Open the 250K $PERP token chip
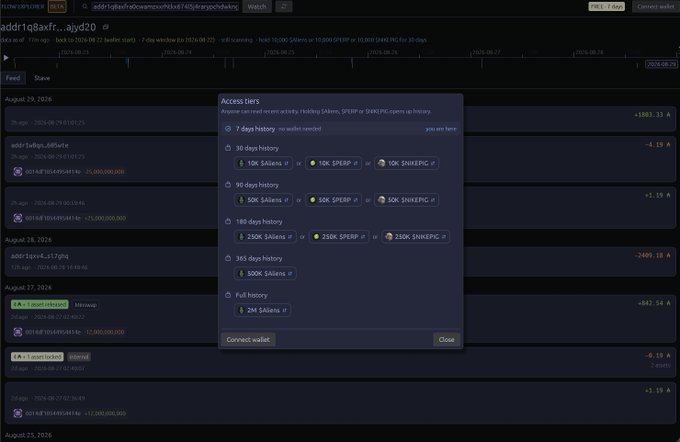Screen dimensions: 680x442 click(x=339, y=237)
